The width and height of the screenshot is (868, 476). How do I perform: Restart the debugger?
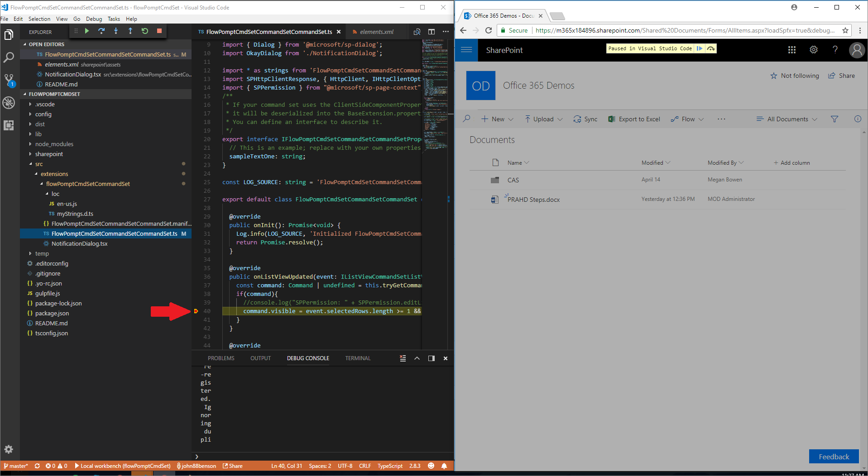[x=144, y=31]
